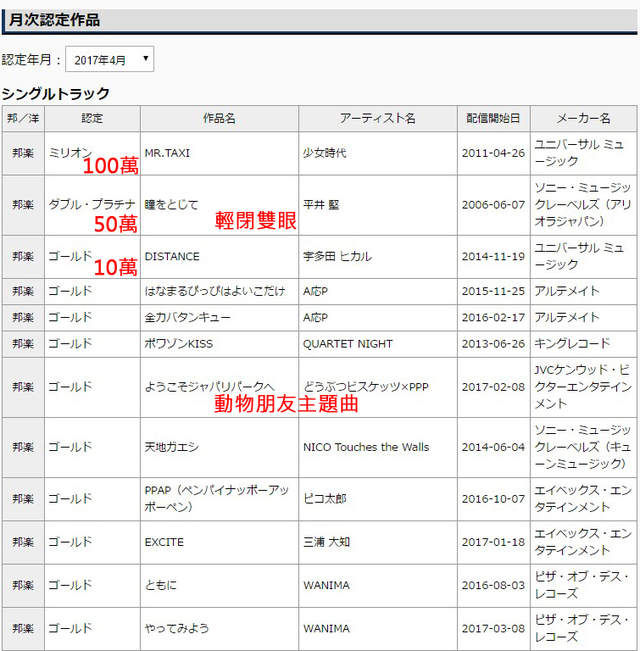Click the シングルトラック section title

coord(56,93)
